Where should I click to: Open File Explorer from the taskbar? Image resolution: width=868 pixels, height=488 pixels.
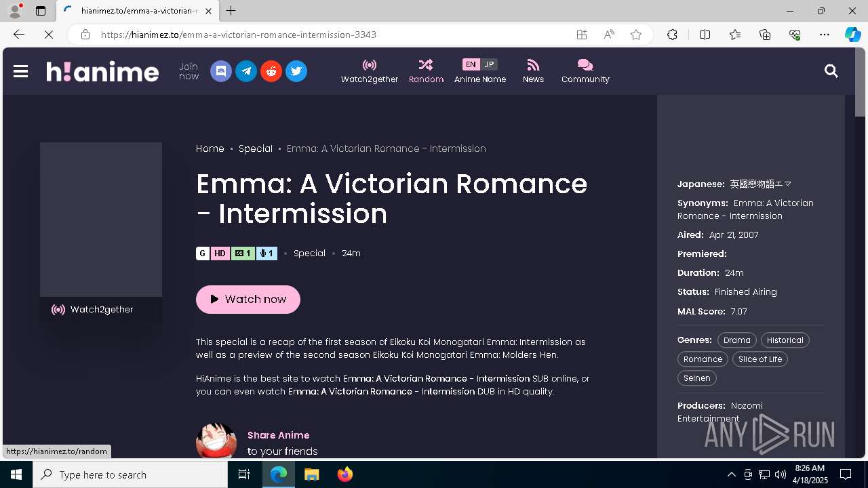click(x=311, y=474)
